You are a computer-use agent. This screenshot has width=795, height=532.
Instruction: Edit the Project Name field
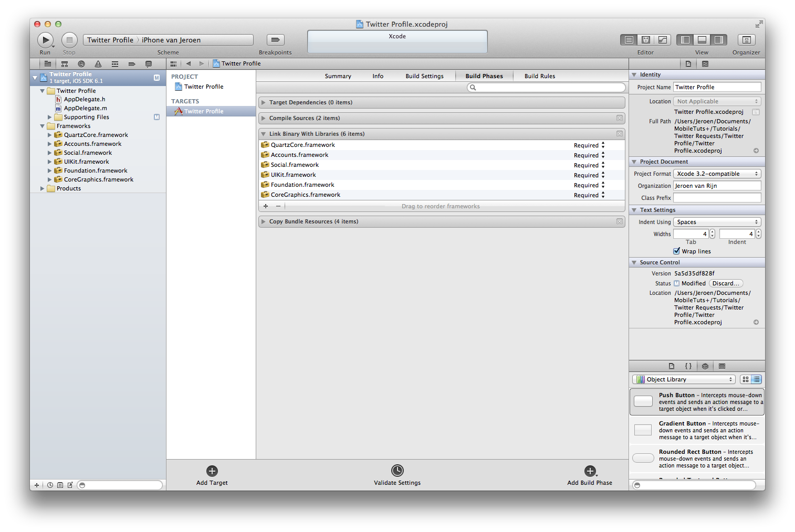tap(717, 87)
